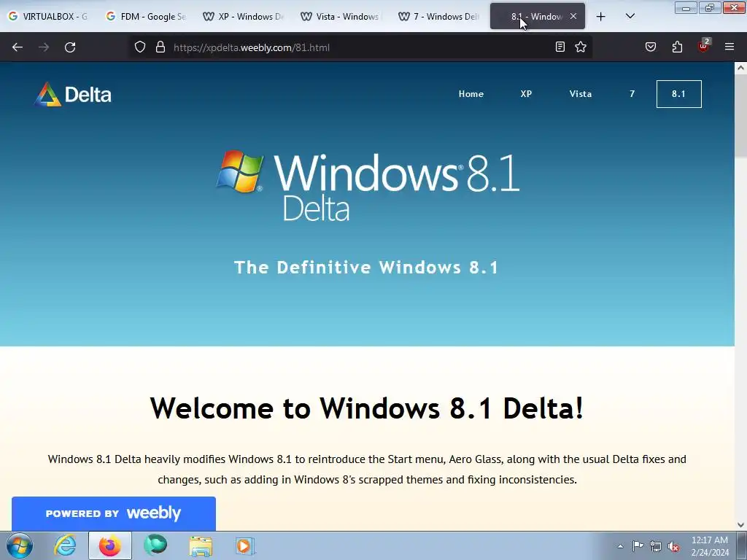
Task: Open the green globe taskbar application
Action: click(155, 545)
